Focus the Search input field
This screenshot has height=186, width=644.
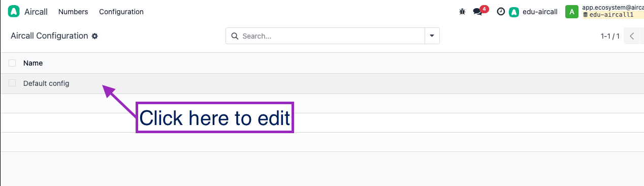point(332,36)
